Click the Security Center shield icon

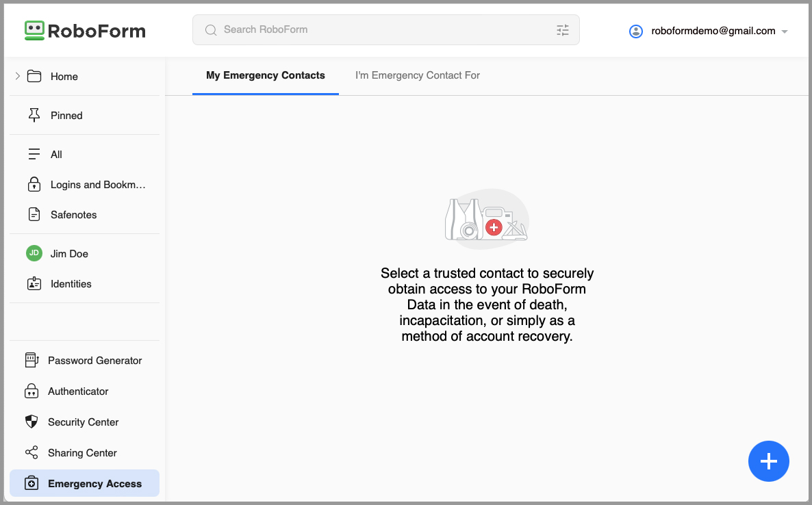(31, 422)
